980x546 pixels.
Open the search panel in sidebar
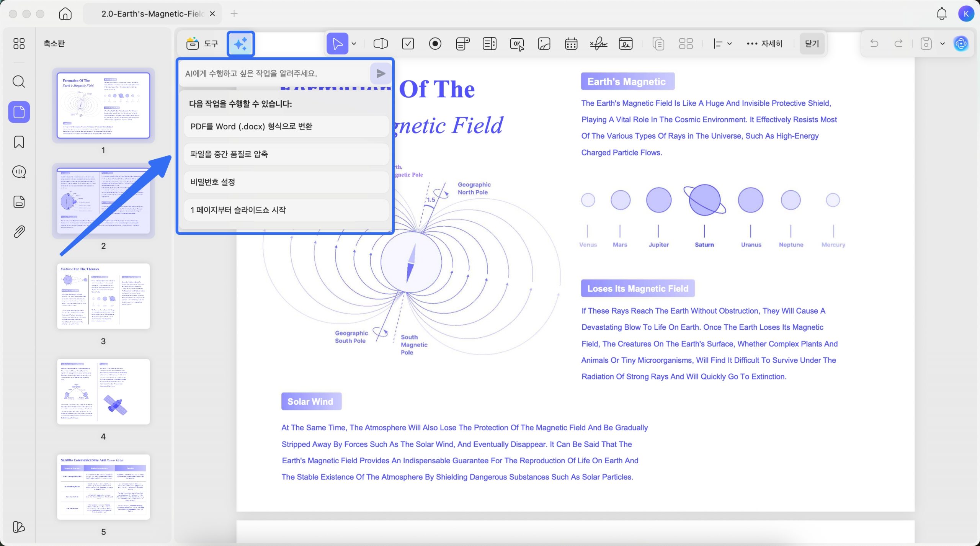tap(18, 81)
